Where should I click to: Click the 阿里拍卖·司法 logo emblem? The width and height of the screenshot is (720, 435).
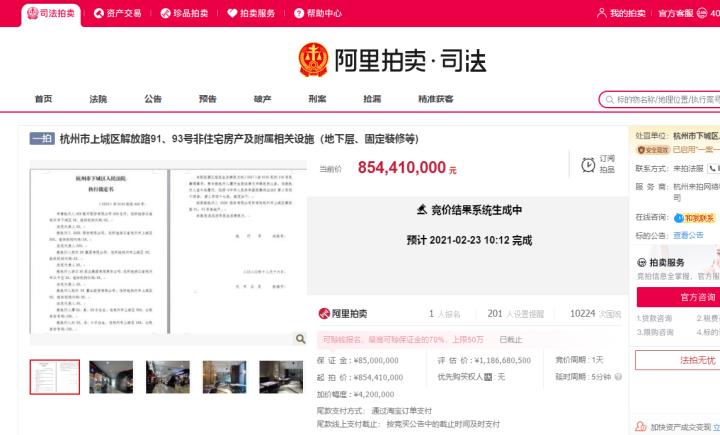[x=313, y=60]
